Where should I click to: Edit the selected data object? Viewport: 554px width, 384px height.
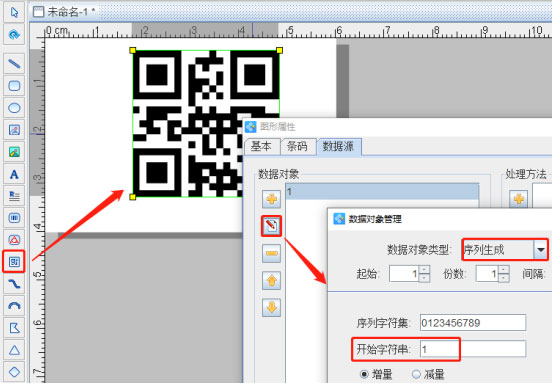tap(271, 226)
